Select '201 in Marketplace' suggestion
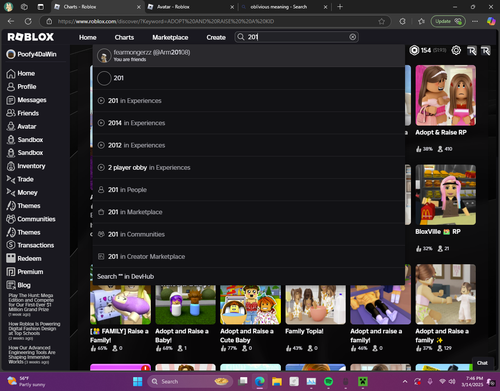 pos(249,212)
